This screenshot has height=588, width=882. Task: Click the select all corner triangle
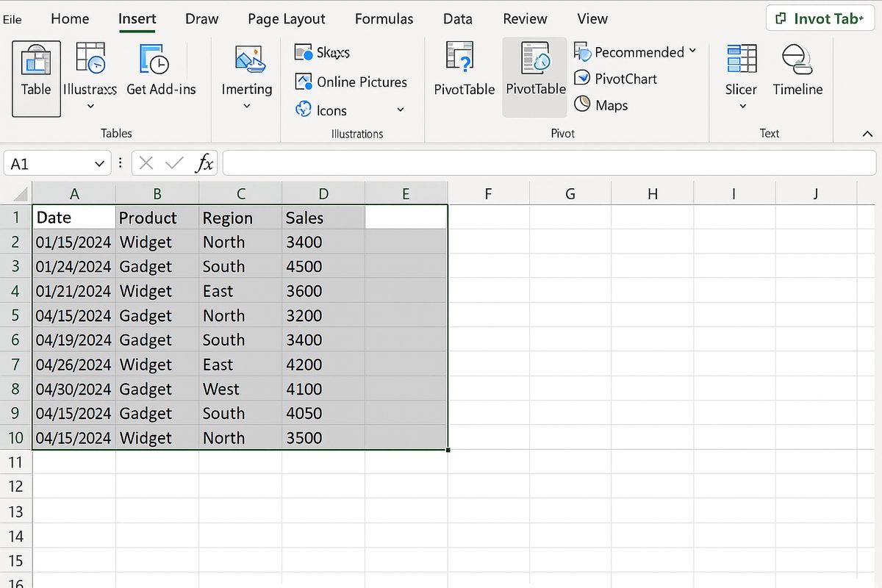[x=21, y=195]
